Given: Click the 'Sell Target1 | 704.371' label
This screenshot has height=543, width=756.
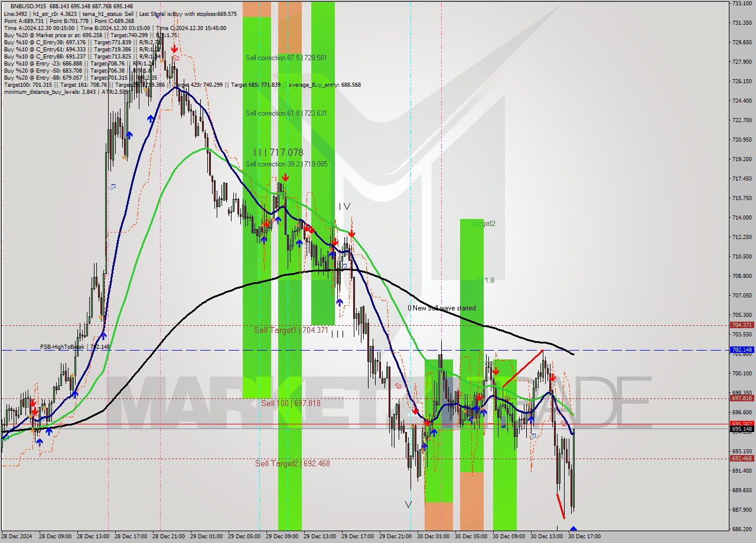Looking at the screenshot, I should (291, 330).
